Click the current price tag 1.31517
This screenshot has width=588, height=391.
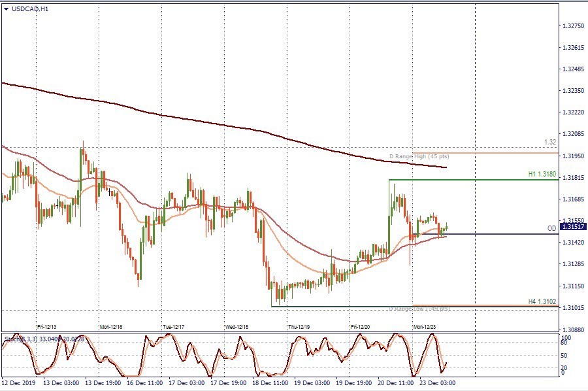tap(573, 227)
